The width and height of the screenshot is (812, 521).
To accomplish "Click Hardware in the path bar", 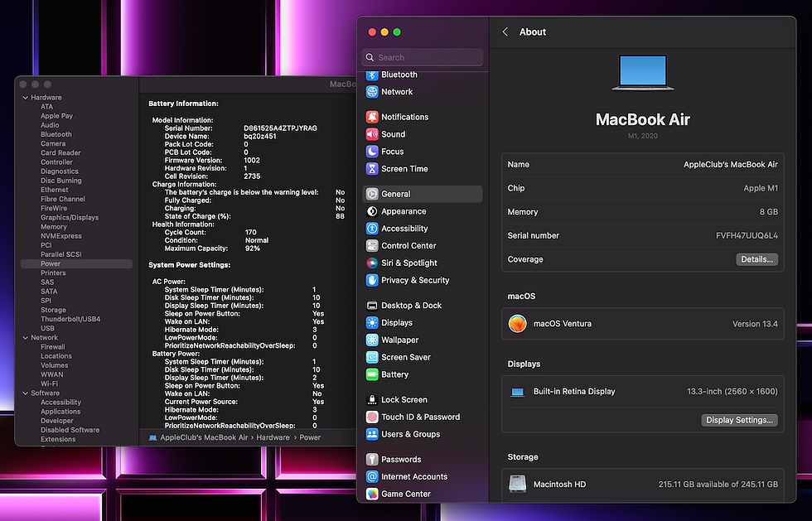I will (273, 437).
